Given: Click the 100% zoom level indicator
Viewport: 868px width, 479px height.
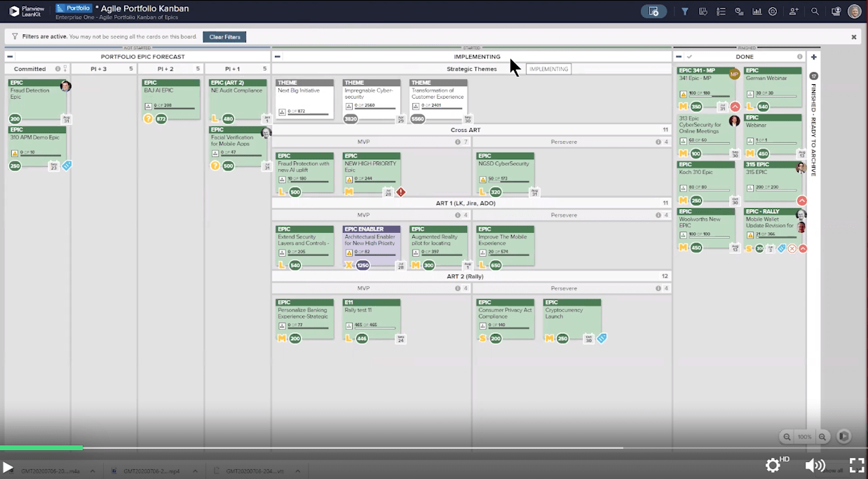Looking at the screenshot, I should (804, 436).
